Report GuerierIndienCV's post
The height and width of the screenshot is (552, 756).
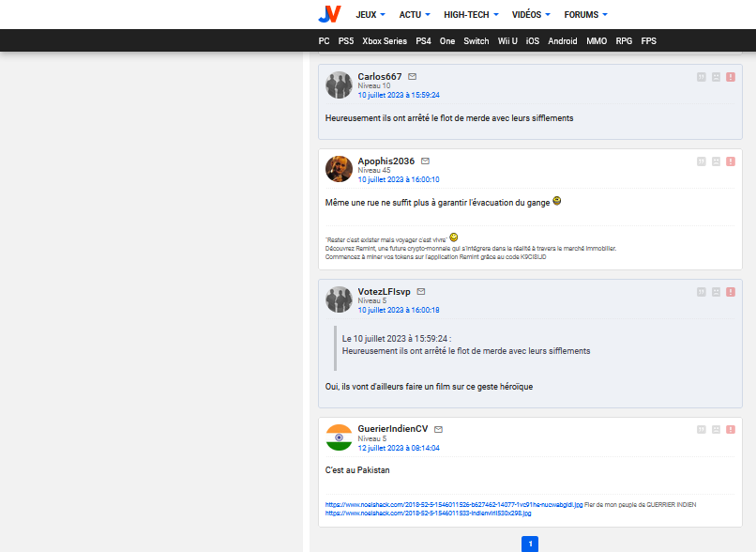point(731,429)
